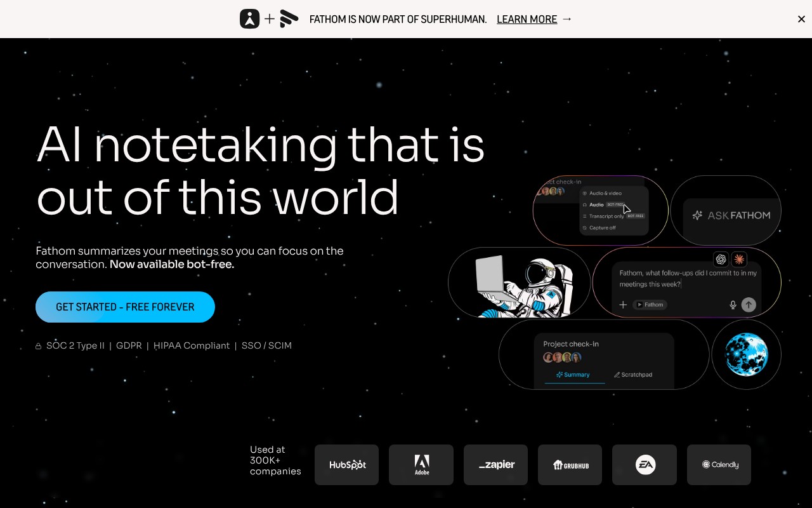Image resolution: width=812 pixels, height=508 pixels.
Task: Click the Adobe logo tile
Action: (x=421, y=465)
